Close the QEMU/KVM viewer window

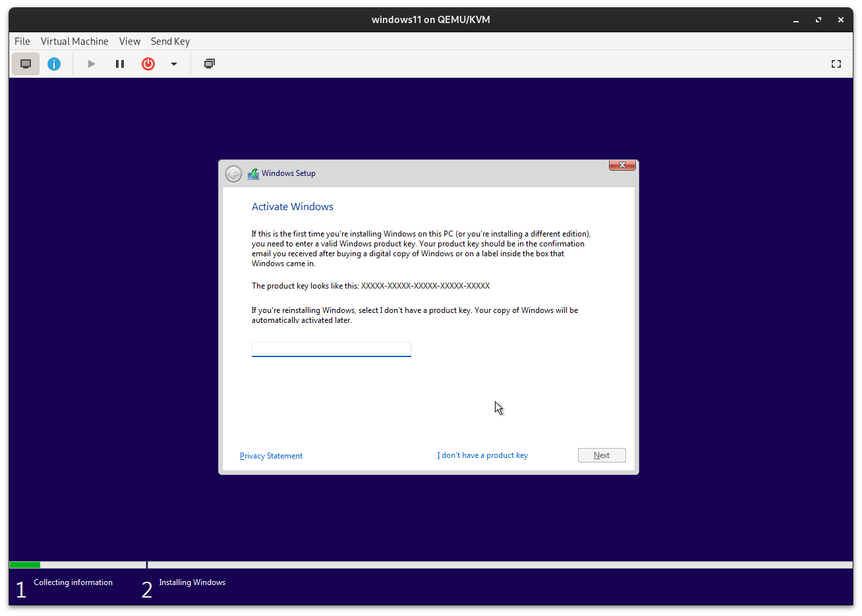pos(841,20)
